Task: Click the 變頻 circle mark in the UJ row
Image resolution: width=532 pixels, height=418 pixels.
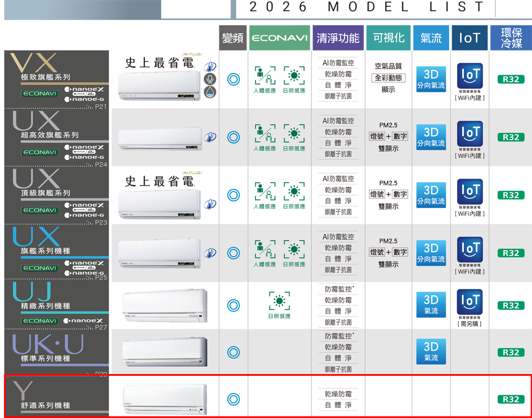Action: click(x=233, y=305)
